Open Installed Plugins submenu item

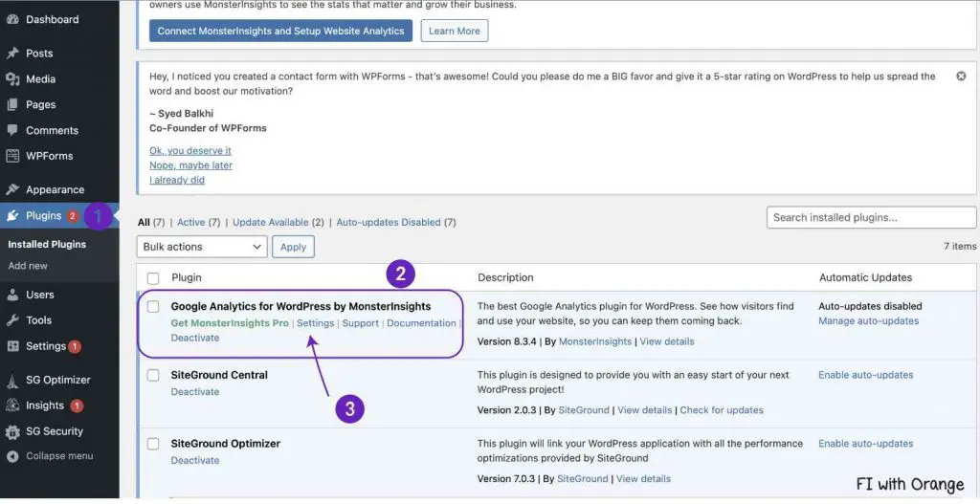[47, 244]
